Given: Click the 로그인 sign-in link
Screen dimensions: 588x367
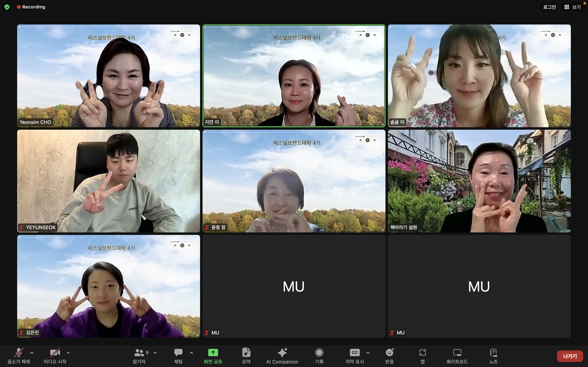Looking at the screenshot, I should click(549, 7).
